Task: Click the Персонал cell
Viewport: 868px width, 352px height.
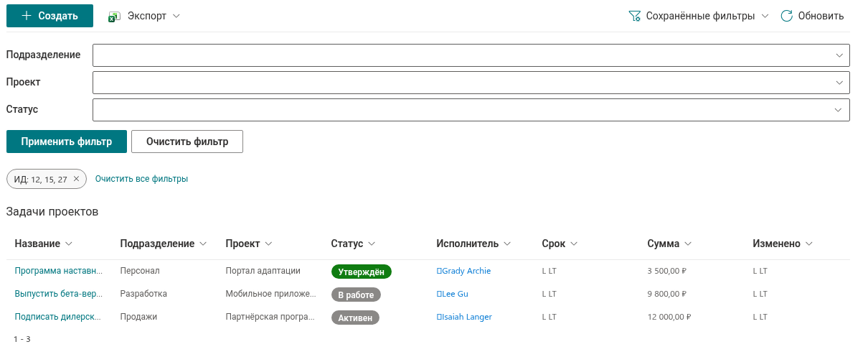Action: 140,271
